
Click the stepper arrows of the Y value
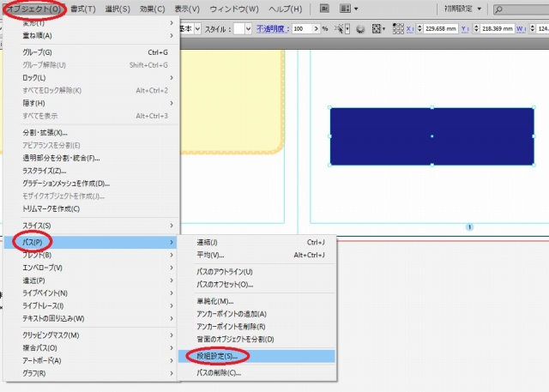[x=476, y=28]
